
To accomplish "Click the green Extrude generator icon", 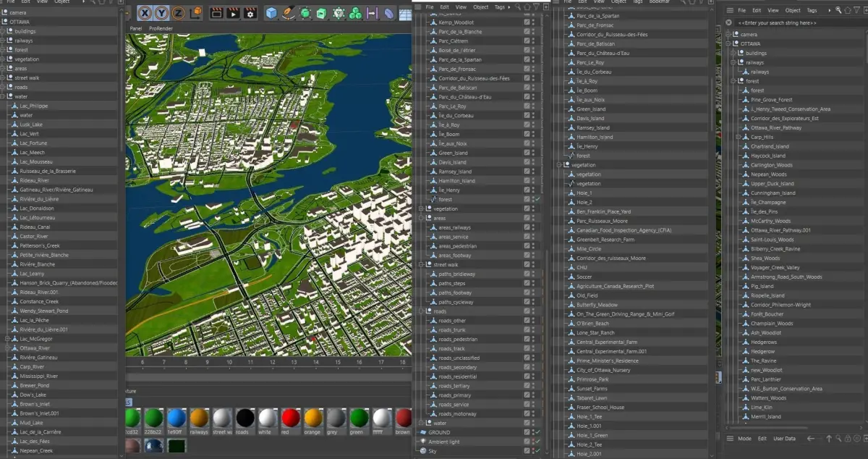I will pyautogui.click(x=322, y=13).
